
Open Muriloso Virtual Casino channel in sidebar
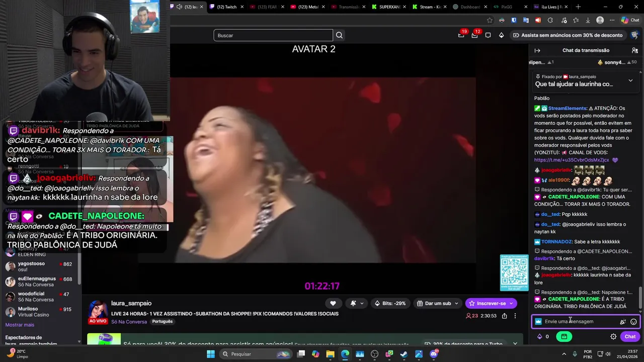coord(40,312)
